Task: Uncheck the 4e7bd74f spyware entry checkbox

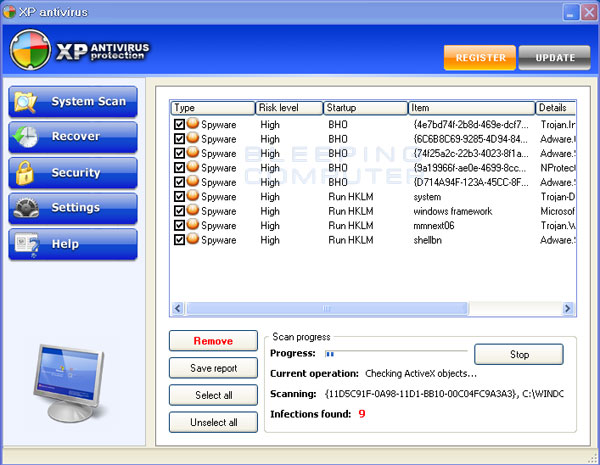Action: [179, 124]
